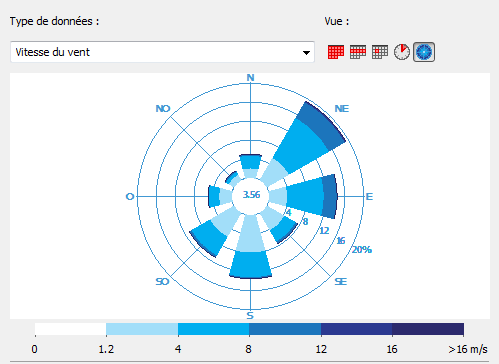The width and height of the screenshot is (499, 364).
Task: Click the '12' frequency ring label in the rose
Action: point(324,231)
